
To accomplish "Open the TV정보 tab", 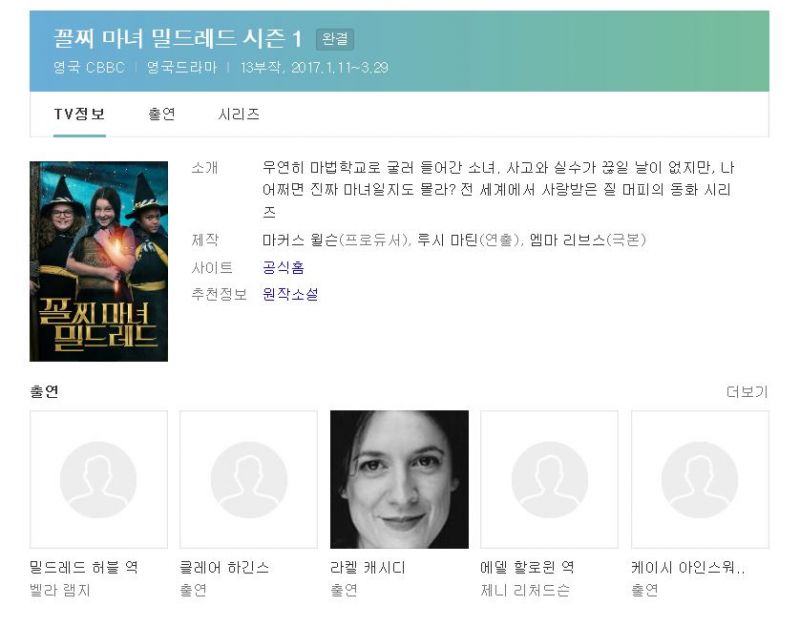I will tap(79, 114).
